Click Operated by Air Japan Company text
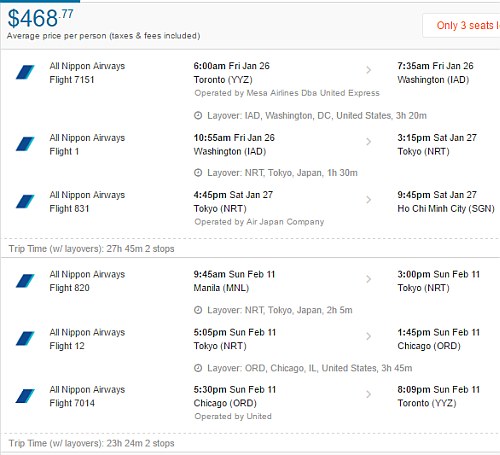The height and width of the screenshot is (455, 500). click(259, 222)
